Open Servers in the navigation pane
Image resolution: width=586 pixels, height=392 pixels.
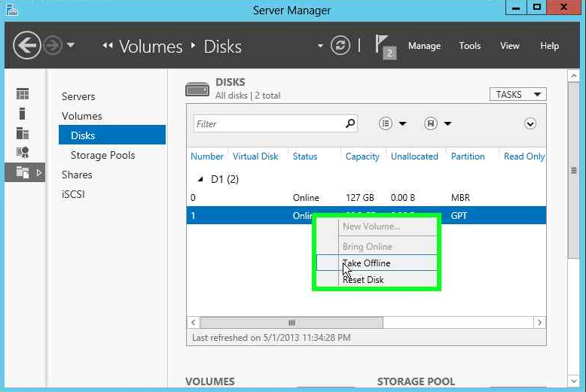click(x=78, y=96)
